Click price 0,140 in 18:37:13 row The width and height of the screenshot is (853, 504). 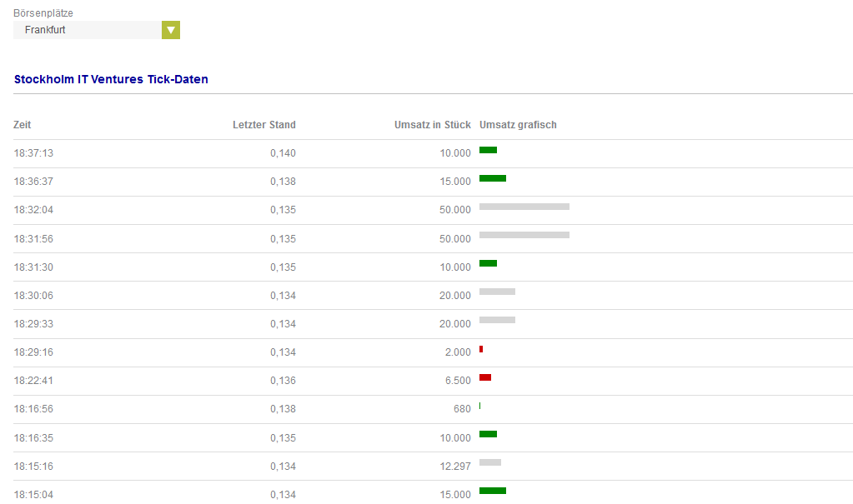tap(283, 153)
